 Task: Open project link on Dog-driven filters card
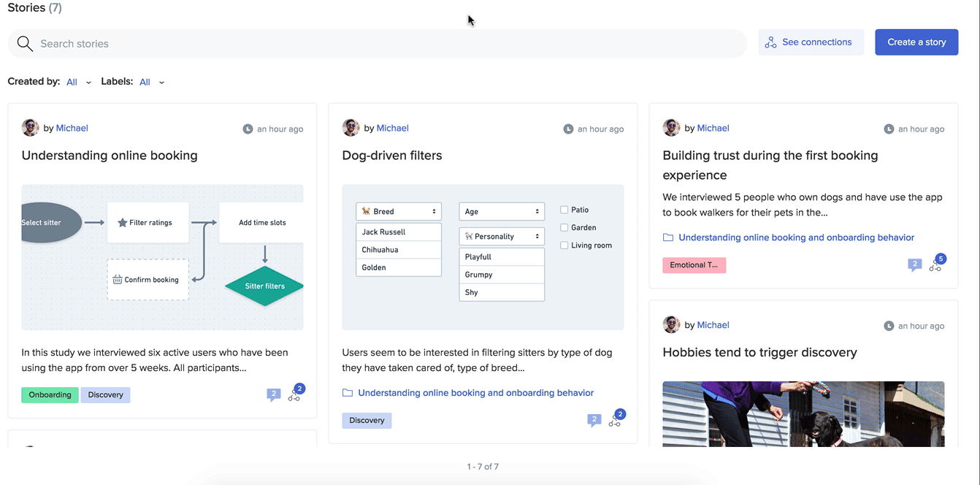[x=476, y=393]
